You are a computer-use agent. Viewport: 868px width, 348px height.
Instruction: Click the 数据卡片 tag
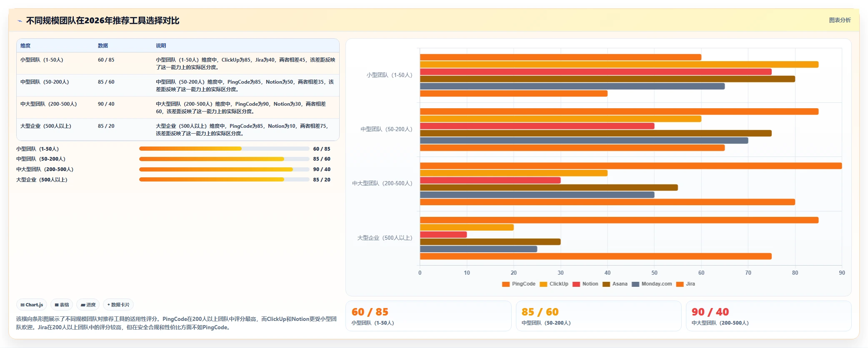118,305
